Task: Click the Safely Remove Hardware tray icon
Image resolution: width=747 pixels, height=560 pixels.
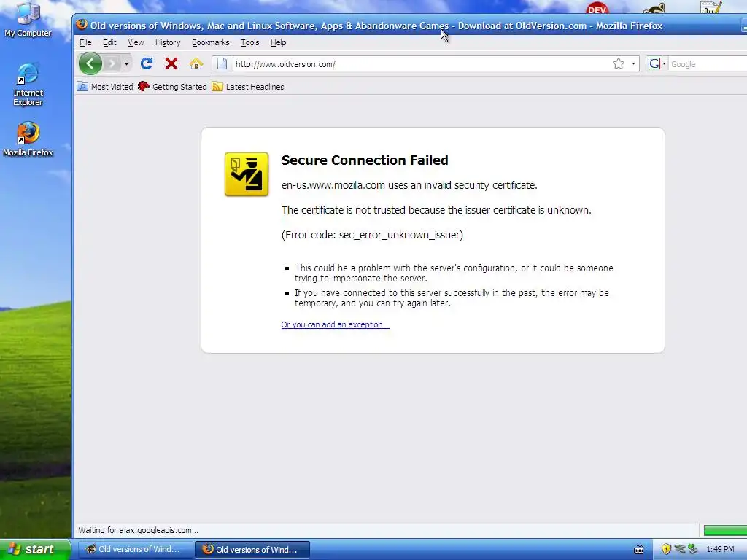Action: pyautogui.click(x=693, y=550)
